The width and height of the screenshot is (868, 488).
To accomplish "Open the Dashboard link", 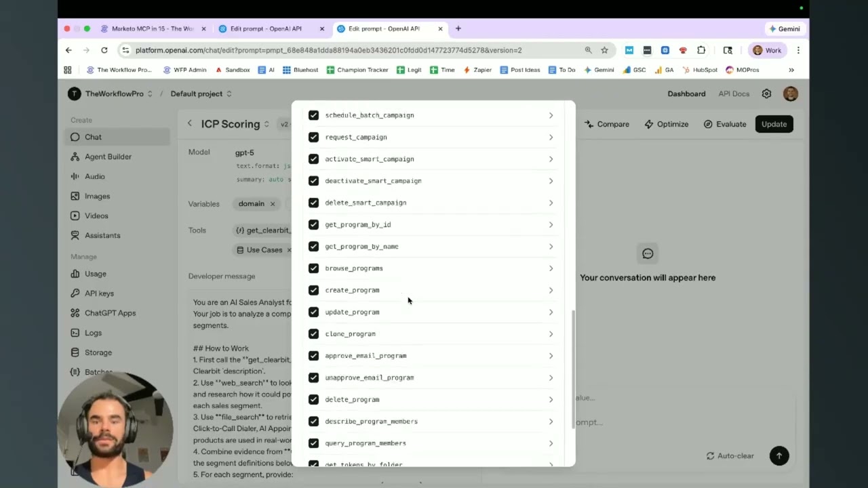I will 686,94.
